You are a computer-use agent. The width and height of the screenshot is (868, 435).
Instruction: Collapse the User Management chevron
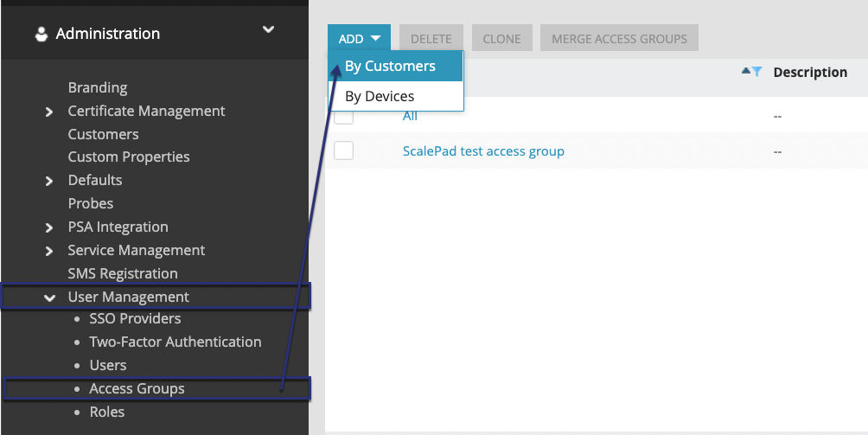coord(49,297)
